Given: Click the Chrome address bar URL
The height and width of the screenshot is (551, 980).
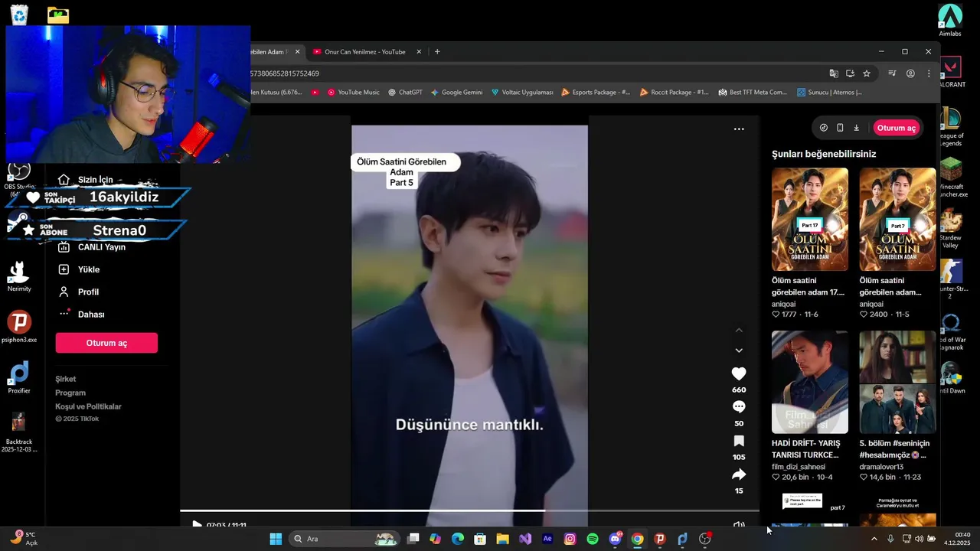Looking at the screenshot, I should (284, 73).
